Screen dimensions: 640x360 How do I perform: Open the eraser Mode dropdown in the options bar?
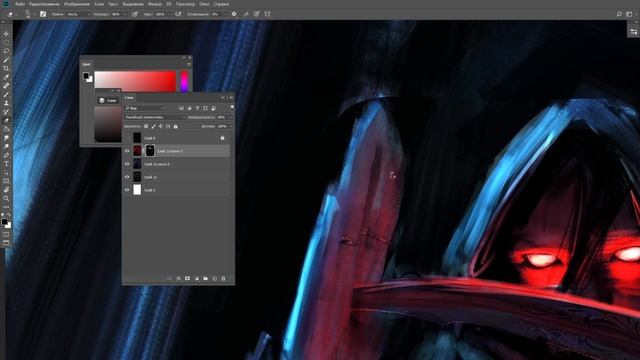pyautogui.click(x=78, y=14)
